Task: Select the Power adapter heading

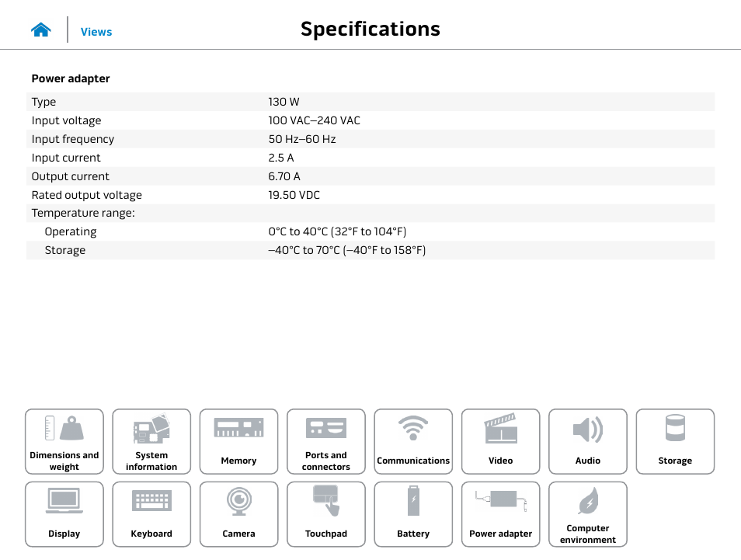Action: click(x=71, y=78)
